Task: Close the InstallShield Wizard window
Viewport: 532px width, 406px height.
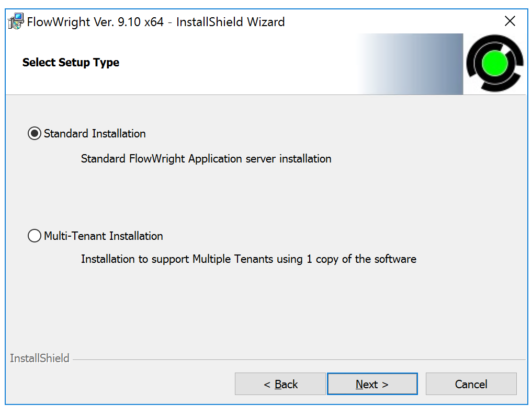Action: [510, 21]
